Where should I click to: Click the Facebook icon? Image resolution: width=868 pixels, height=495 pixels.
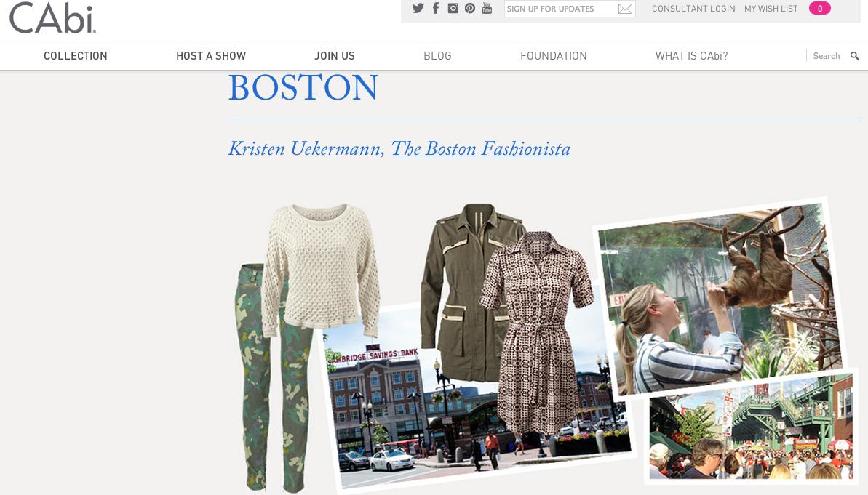click(x=435, y=8)
